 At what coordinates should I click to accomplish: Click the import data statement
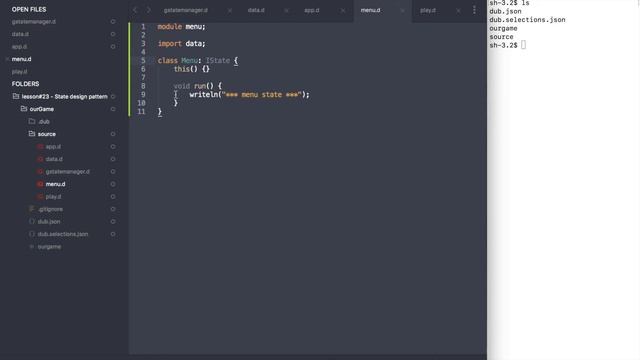coord(182,44)
